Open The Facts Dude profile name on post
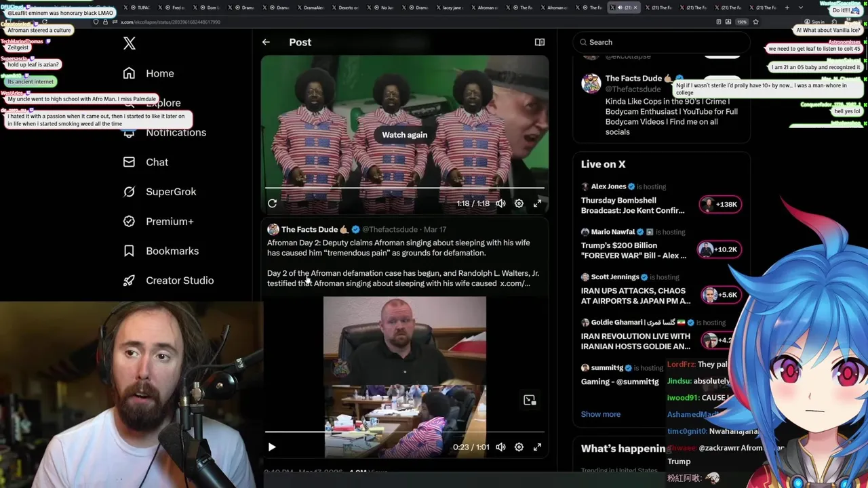 (310, 229)
